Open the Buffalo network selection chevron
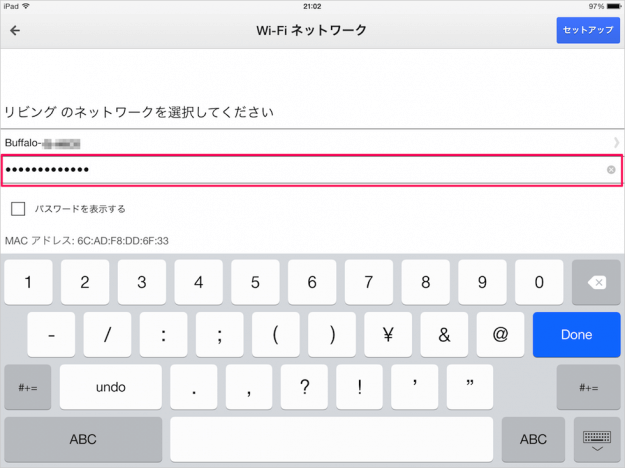Image resolution: width=625 pixels, height=468 pixels. tap(615, 143)
